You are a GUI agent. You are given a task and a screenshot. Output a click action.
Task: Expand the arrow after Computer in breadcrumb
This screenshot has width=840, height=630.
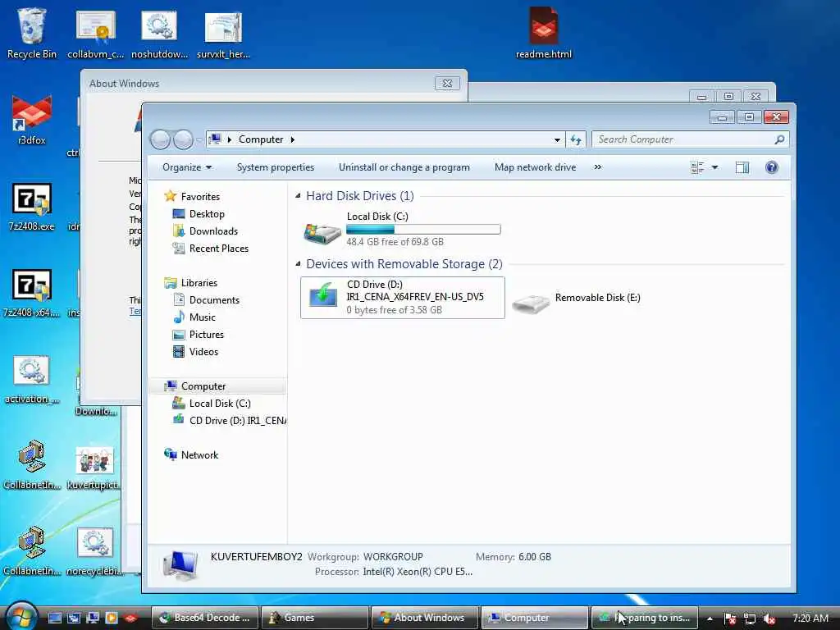[x=293, y=139]
